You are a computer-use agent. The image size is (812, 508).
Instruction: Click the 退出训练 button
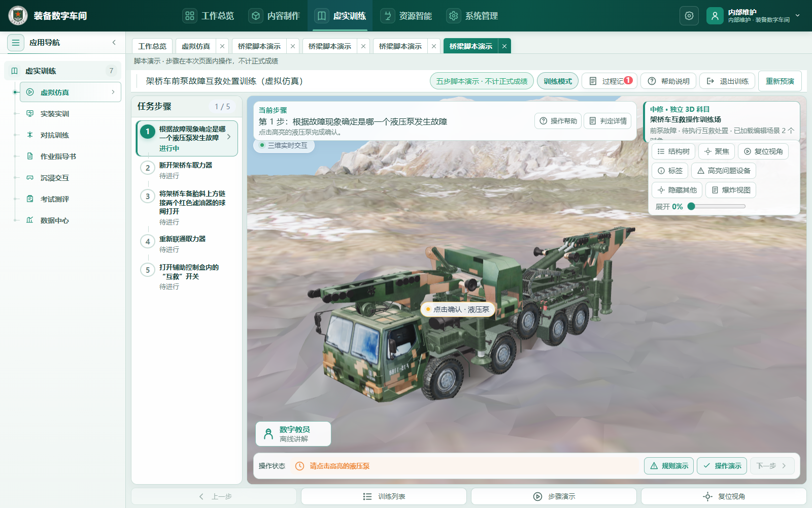click(x=727, y=81)
